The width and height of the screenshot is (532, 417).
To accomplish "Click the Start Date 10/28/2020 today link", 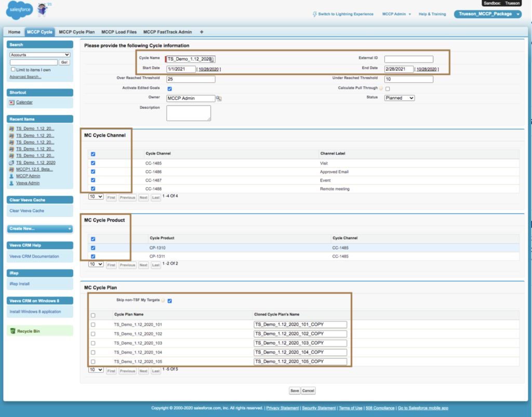I will tap(208, 69).
